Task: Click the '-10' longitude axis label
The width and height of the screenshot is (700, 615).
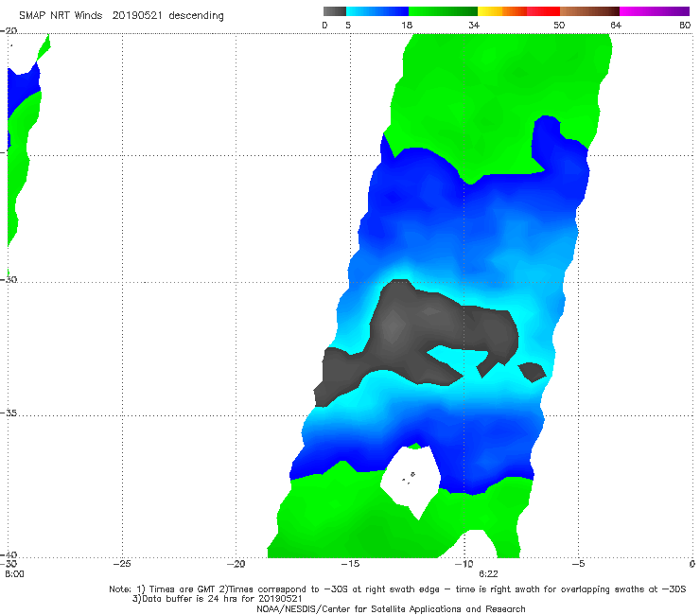Action: click(x=464, y=564)
